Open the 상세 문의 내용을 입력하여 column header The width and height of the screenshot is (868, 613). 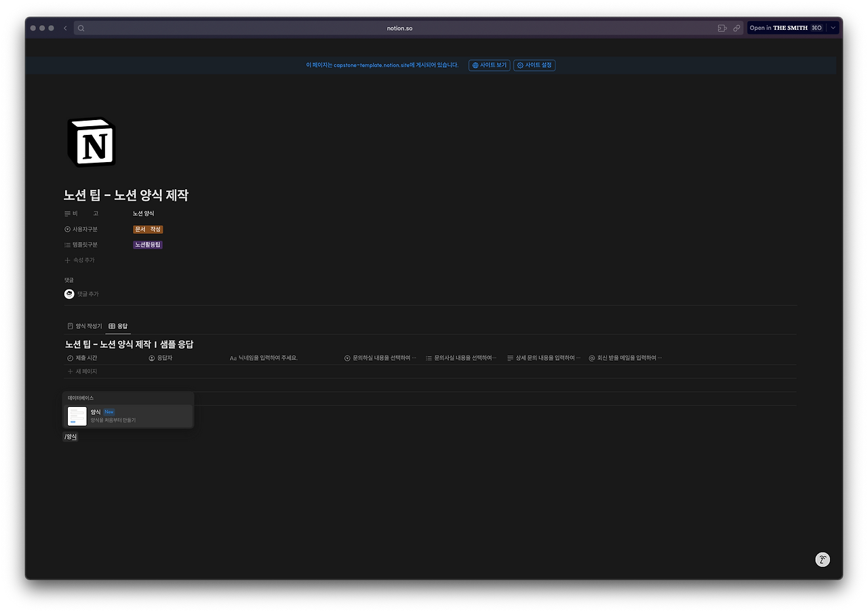tap(544, 358)
